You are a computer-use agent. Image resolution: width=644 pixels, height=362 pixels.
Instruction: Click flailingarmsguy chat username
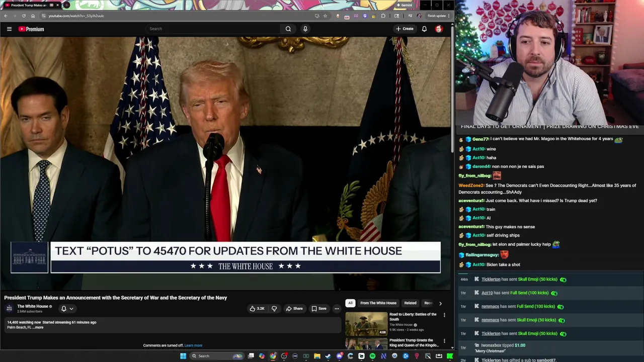[482, 255]
